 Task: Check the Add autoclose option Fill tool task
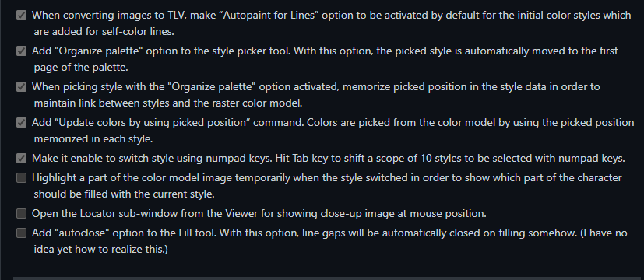[x=21, y=233]
